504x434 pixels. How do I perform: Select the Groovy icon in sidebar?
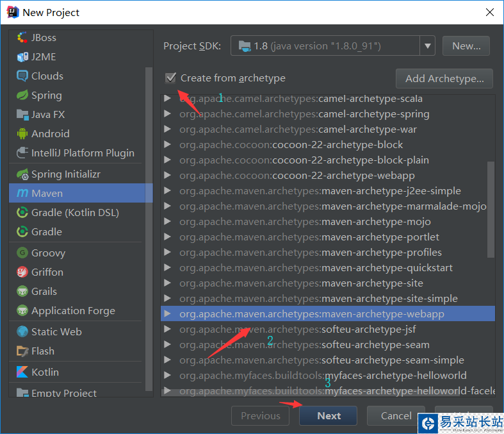click(x=22, y=253)
